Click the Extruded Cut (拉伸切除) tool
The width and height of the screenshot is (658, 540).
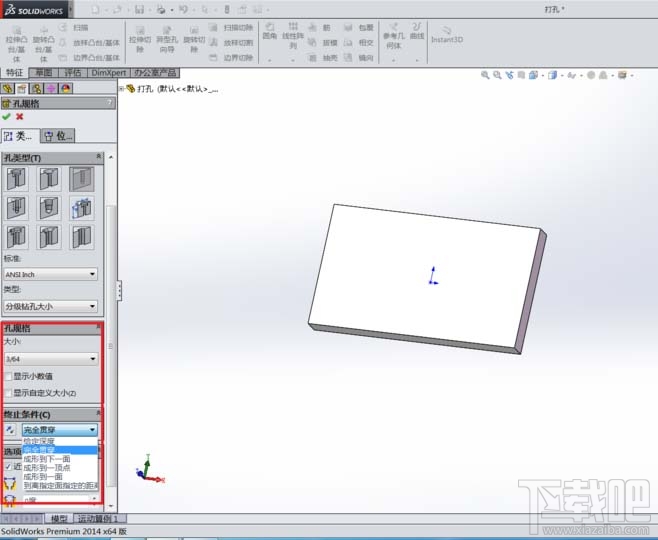tap(140, 39)
